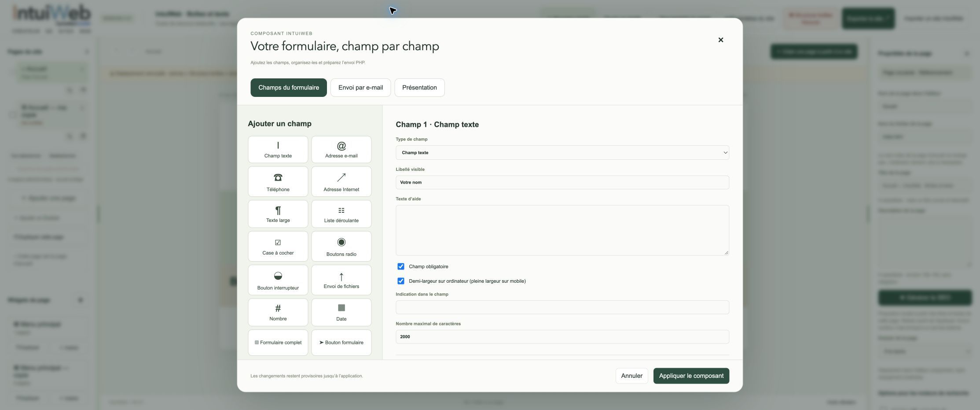Add a Champ texte field
Viewport: 980px width, 410px height.
pos(278,150)
